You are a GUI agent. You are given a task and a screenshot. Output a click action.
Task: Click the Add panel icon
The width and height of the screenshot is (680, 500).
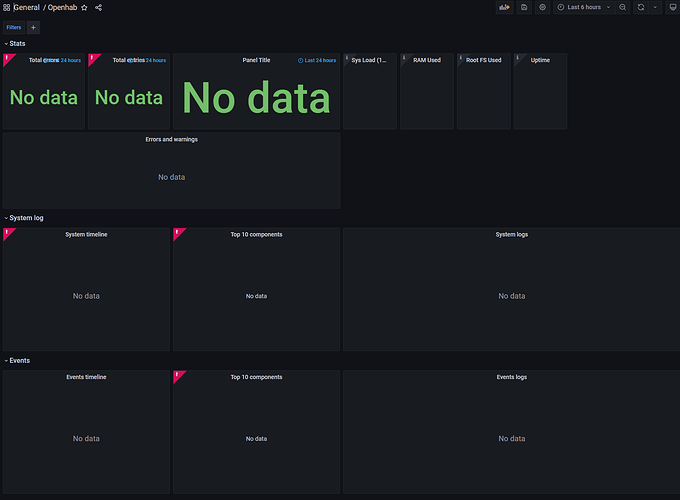tap(506, 7)
